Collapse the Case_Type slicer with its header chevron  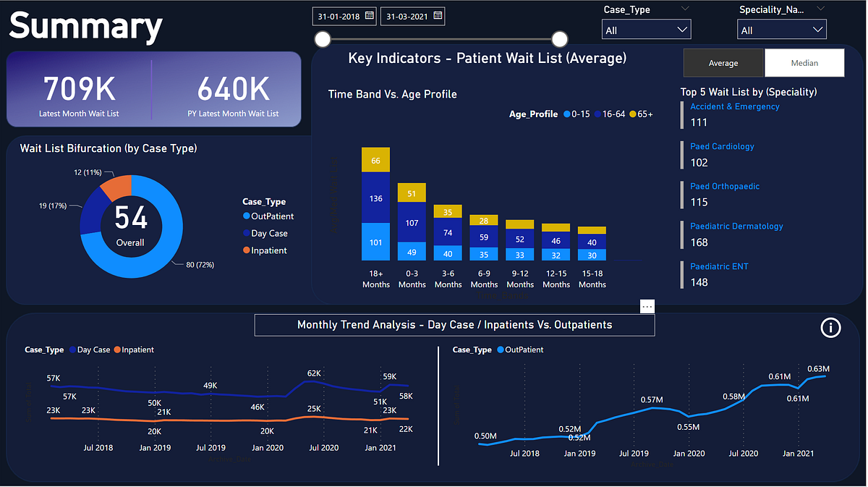pyautogui.click(x=684, y=9)
